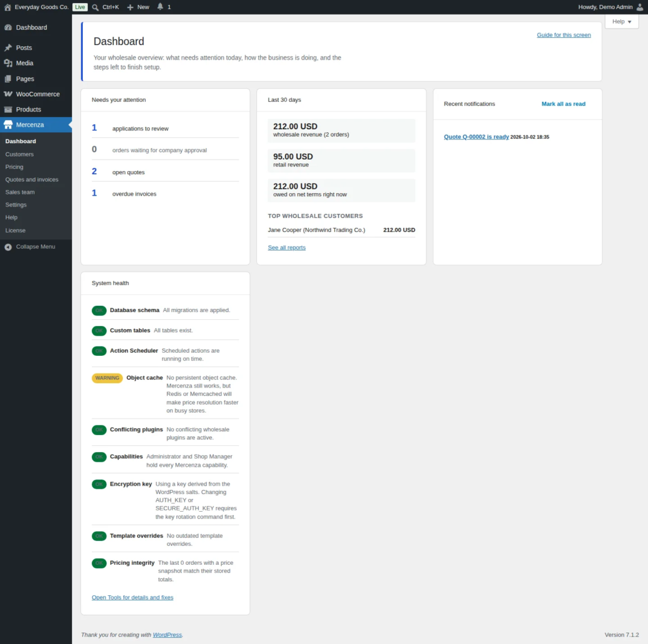Click the OK badge for Template overrides
The height and width of the screenshot is (644, 648).
99,536
